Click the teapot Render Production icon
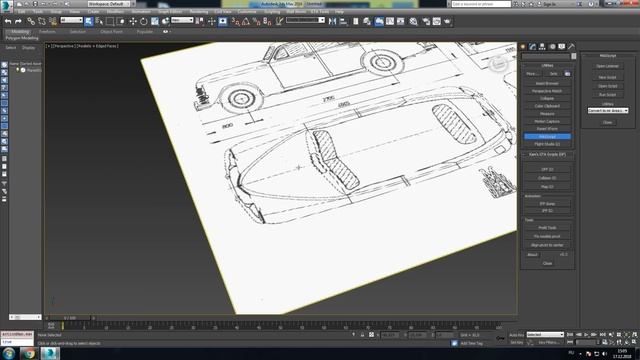The width and height of the screenshot is (640, 360). tap(447, 21)
